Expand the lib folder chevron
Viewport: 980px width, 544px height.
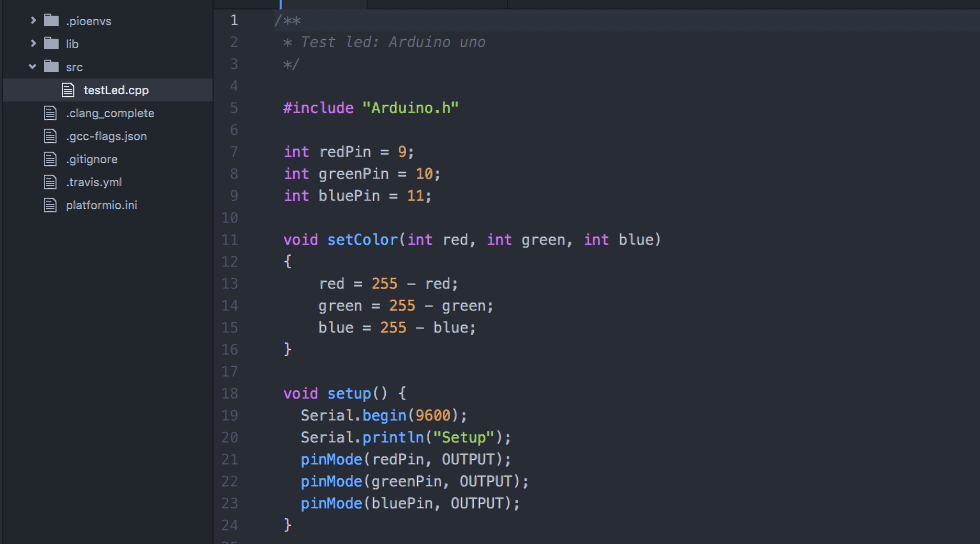point(33,43)
